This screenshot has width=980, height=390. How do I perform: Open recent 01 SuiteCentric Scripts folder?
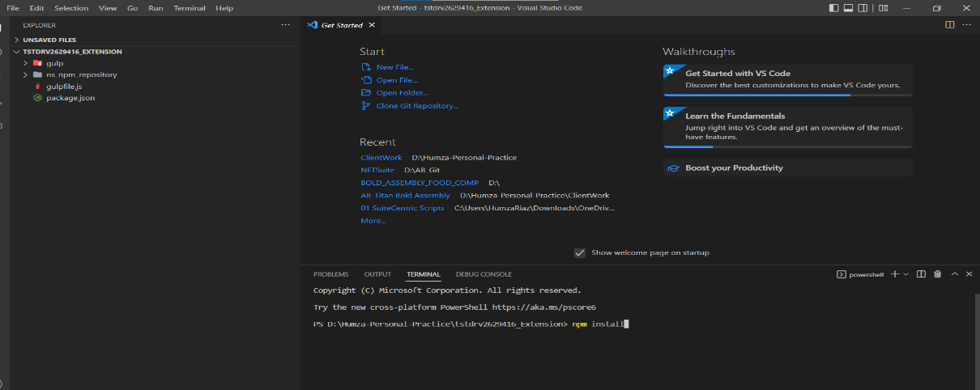coord(403,208)
